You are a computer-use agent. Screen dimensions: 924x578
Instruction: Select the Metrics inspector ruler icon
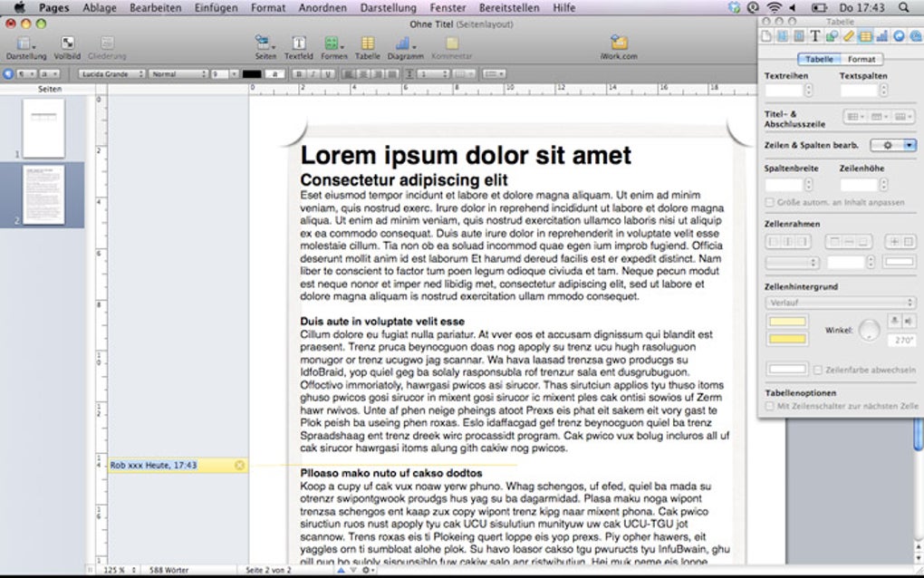pos(848,36)
